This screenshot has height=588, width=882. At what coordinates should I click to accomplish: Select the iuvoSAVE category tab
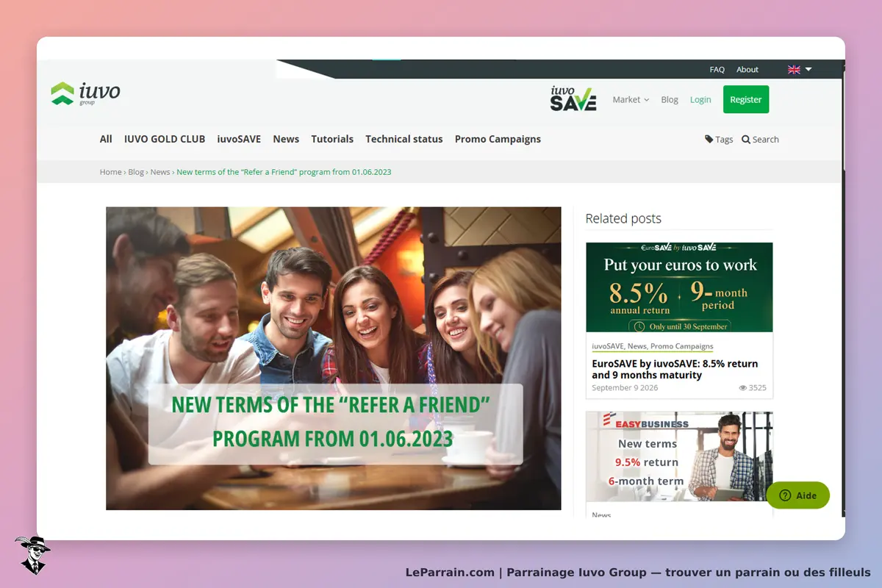239,139
